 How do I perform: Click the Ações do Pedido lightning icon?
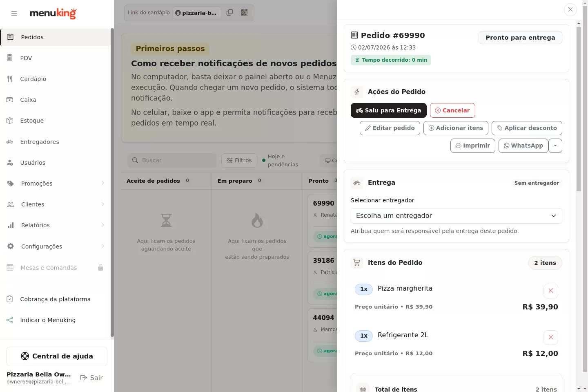(x=357, y=92)
